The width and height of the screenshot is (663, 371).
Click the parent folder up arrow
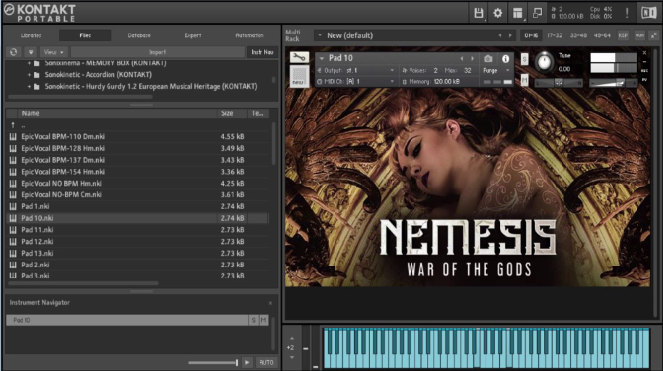(13, 125)
